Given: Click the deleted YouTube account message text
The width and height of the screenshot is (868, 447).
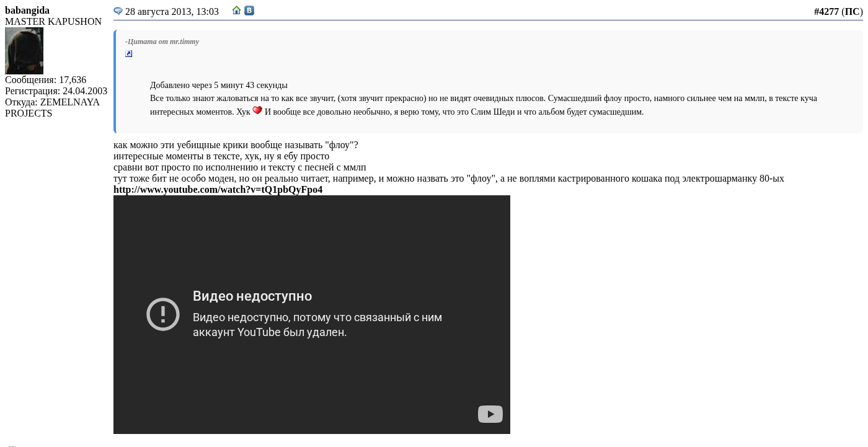Looking at the screenshot, I should coord(317,325).
